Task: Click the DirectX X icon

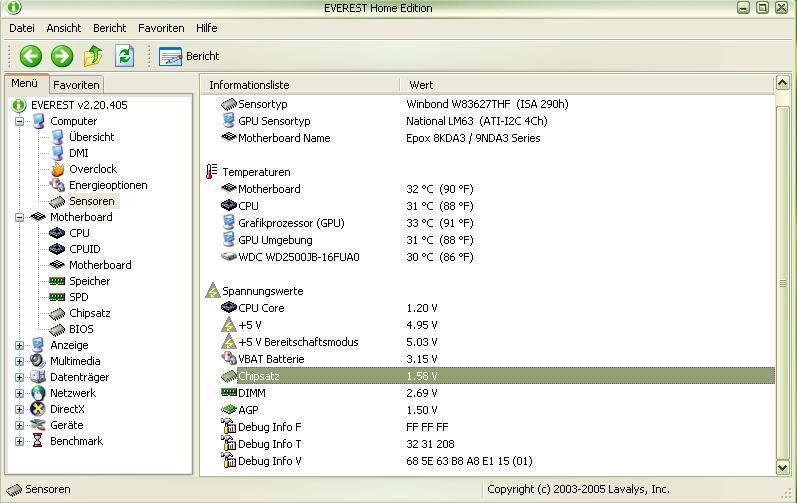Action: (38, 409)
